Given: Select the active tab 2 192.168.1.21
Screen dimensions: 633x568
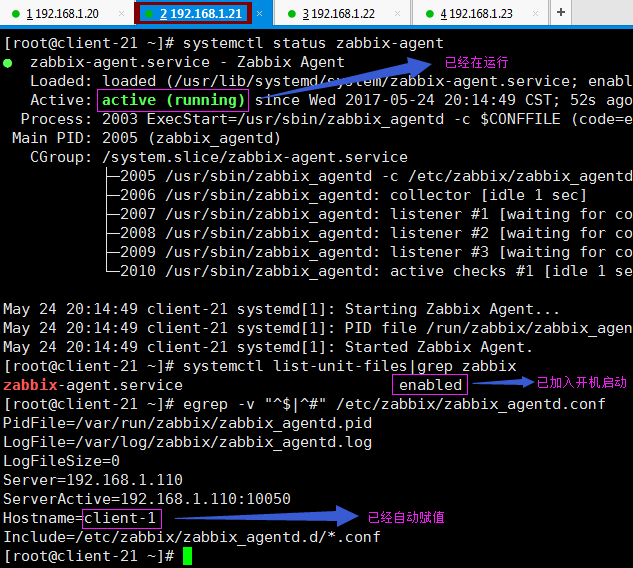Looking at the screenshot, I should click(201, 14).
